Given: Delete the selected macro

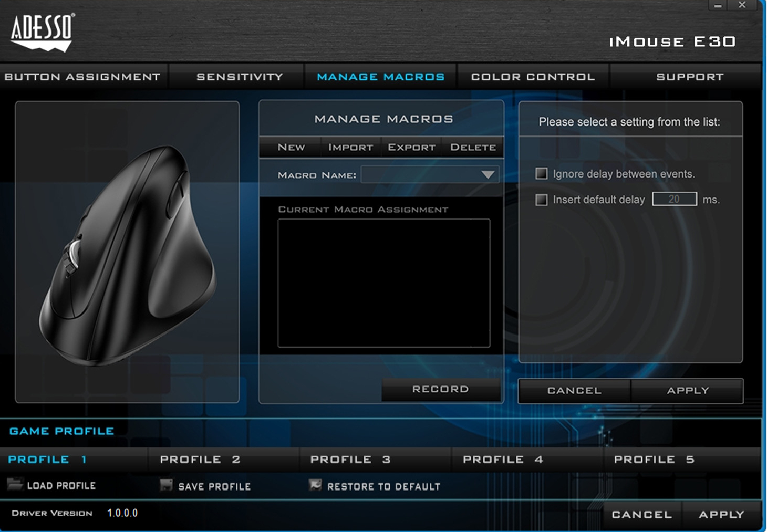Looking at the screenshot, I should point(473,148).
